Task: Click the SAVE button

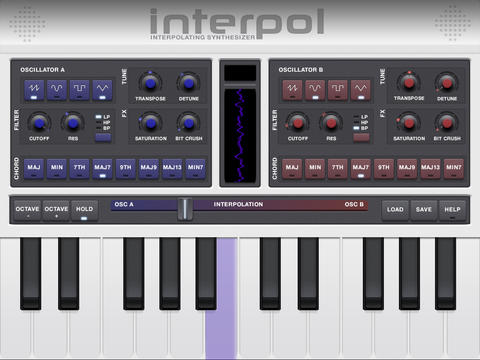Action: click(424, 211)
